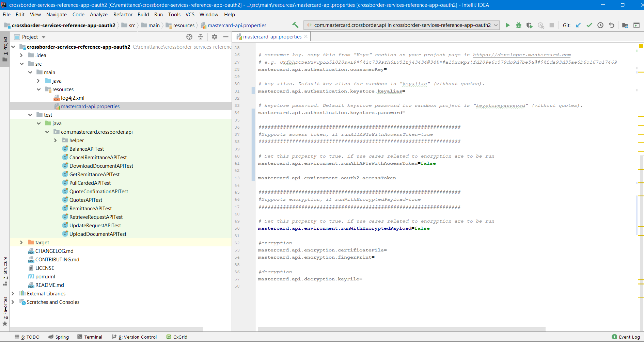Close the mastercard-api.properties editor tab
This screenshot has height=342, width=644.
306,36
